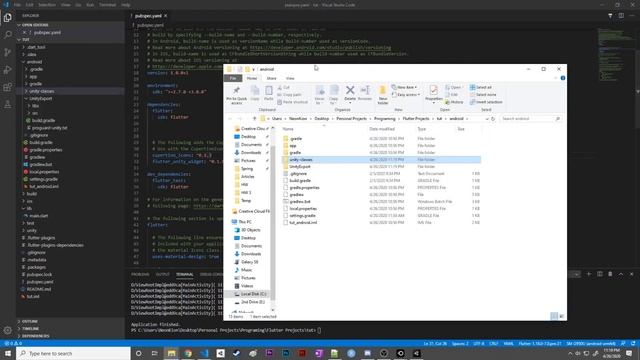The width and height of the screenshot is (640, 360).
Task: Open the Manage gear icon in VS Code
Action: pos(8,330)
